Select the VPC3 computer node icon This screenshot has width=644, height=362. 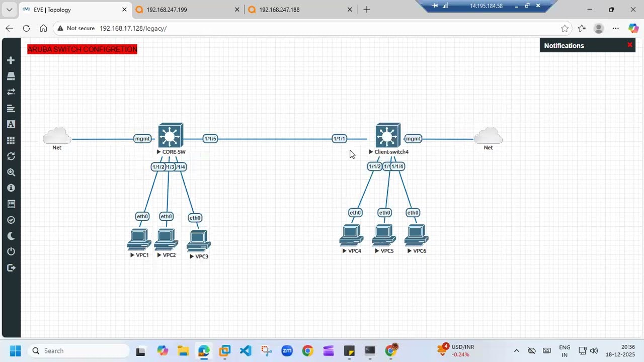[x=198, y=241]
